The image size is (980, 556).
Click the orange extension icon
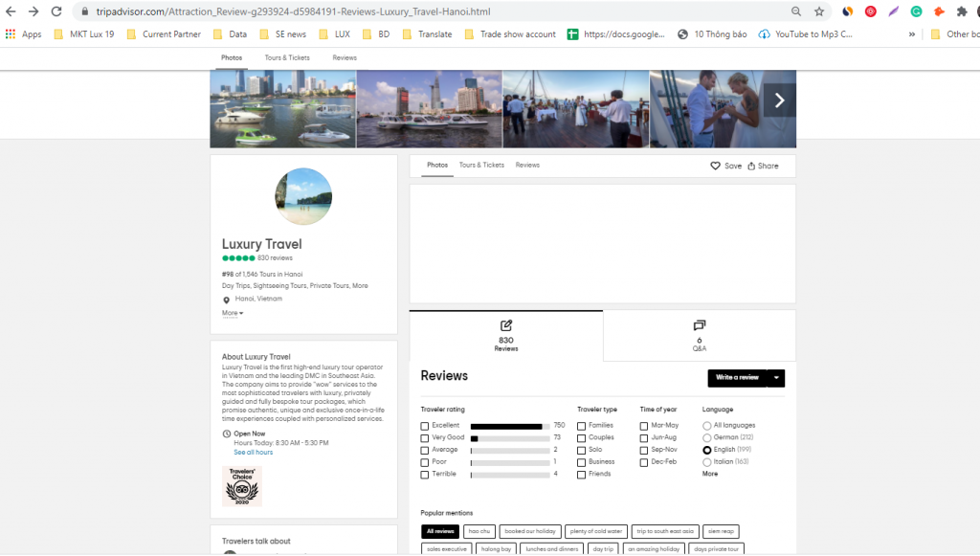pyautogui.click(x=939, y=11)
